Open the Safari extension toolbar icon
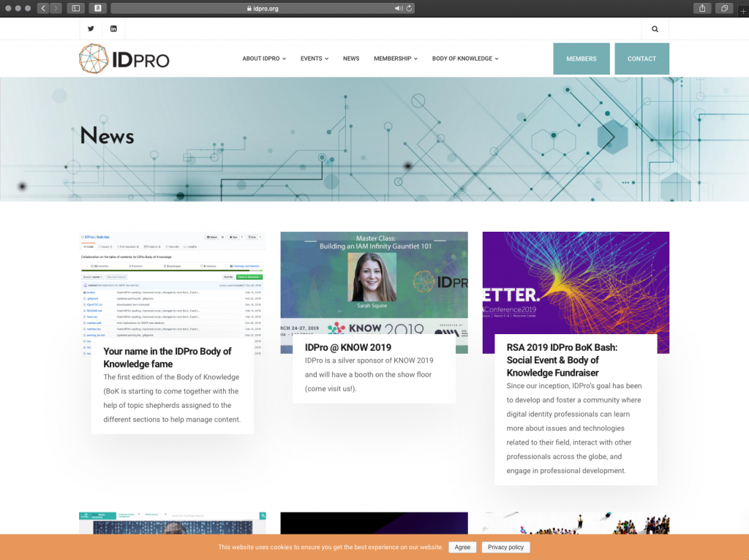Viewport: 749px width, 560px height. click(x=97, y=8)
